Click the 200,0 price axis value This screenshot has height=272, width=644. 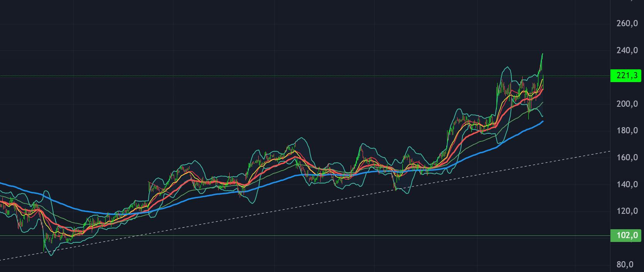[627, 104]
